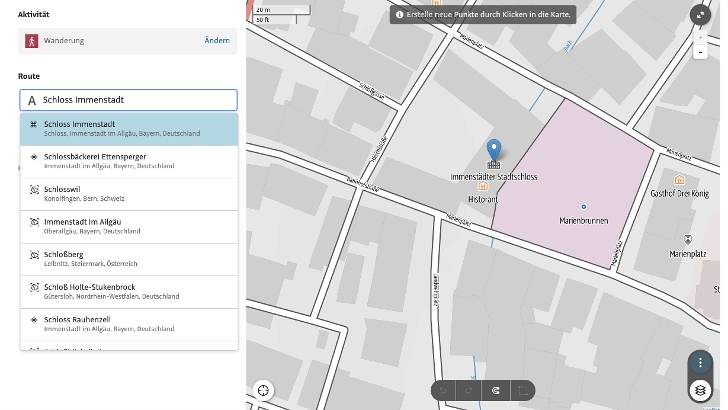Center map on my location
This screenshot has width=728, height=410.
pyautogui.click(x=263, y=390)
